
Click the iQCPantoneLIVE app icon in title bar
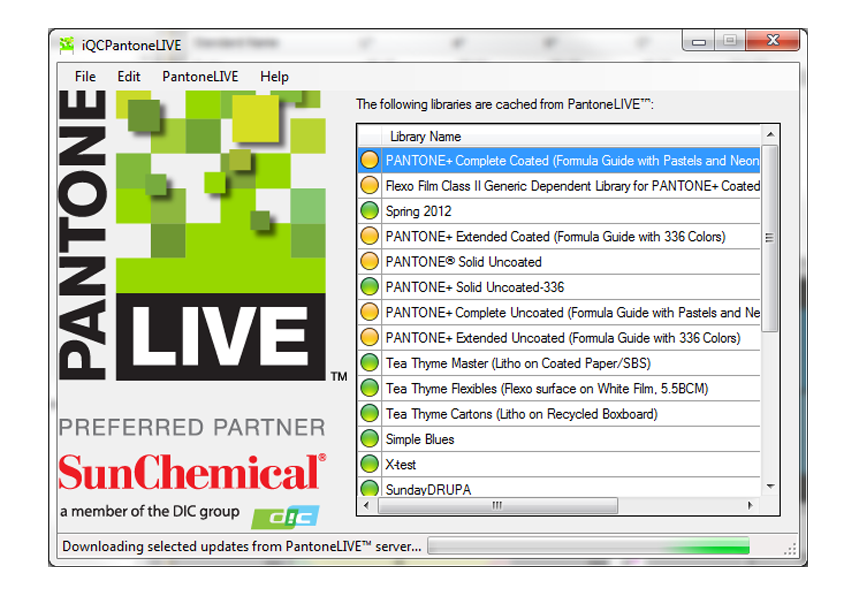[x=67, y=45]
